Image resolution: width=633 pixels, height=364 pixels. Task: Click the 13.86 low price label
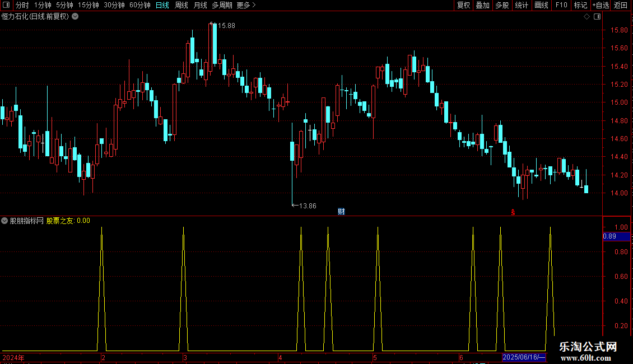(x=308, y=206)
